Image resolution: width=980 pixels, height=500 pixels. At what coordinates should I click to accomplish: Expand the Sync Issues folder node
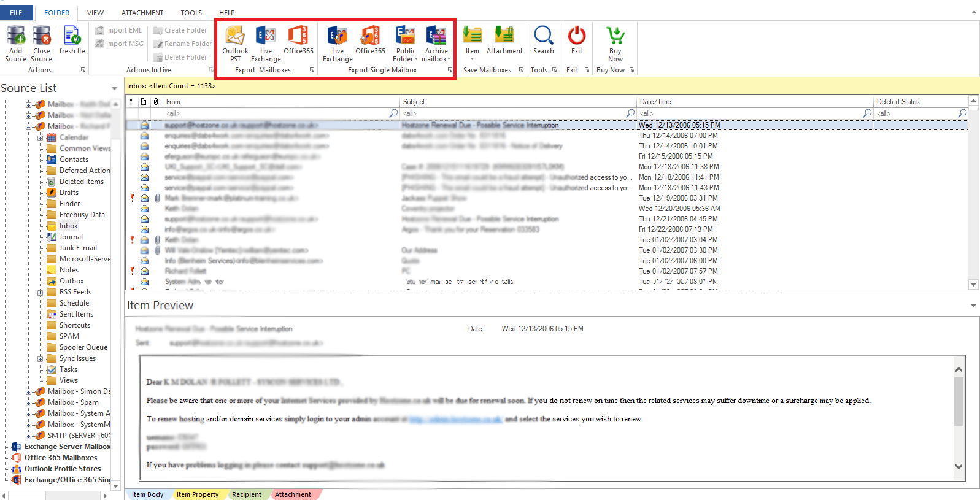tap(41, 358)
